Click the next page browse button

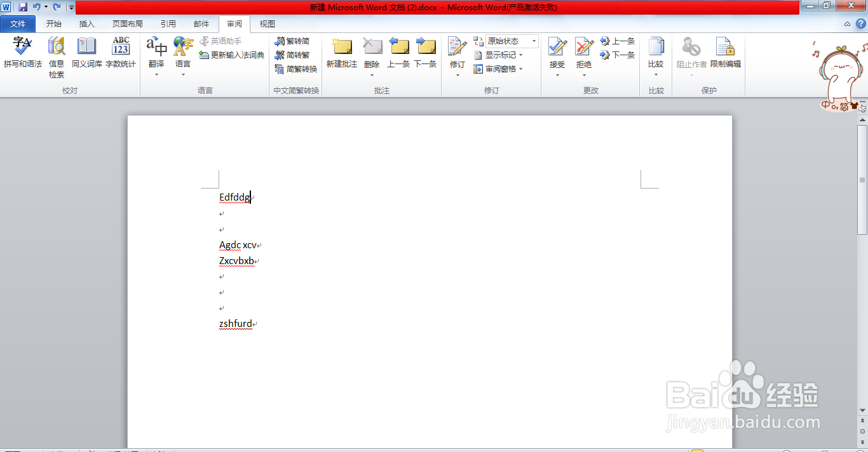[x=862, y=441]
